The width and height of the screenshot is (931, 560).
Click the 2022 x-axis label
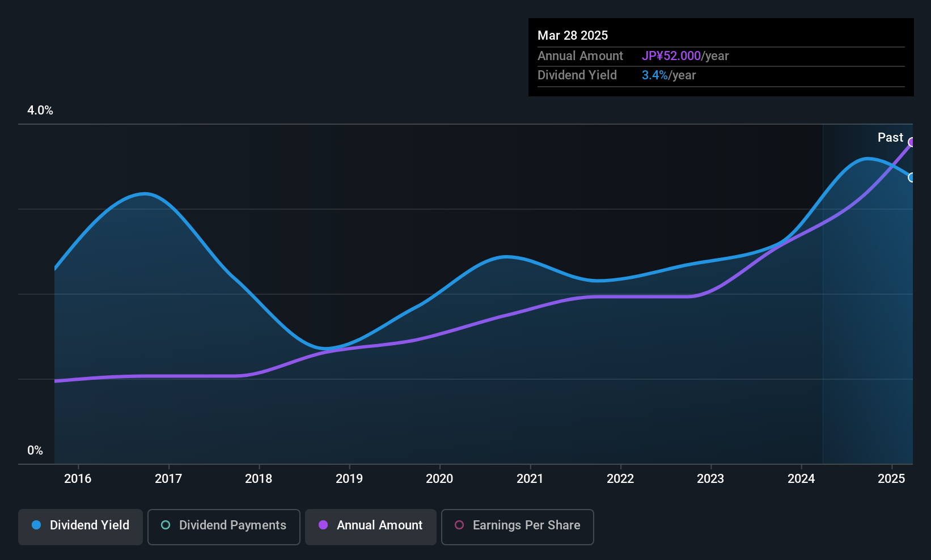(x=620, y=478)
